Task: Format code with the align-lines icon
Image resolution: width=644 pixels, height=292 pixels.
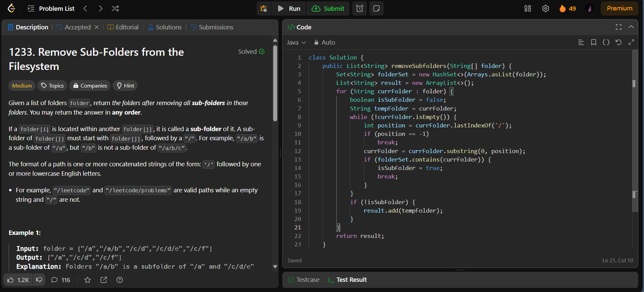Action: pyautogui.click(x=581, y=42)
